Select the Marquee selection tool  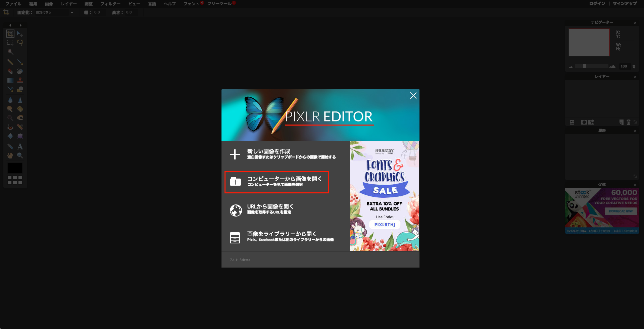pos(10,43)
